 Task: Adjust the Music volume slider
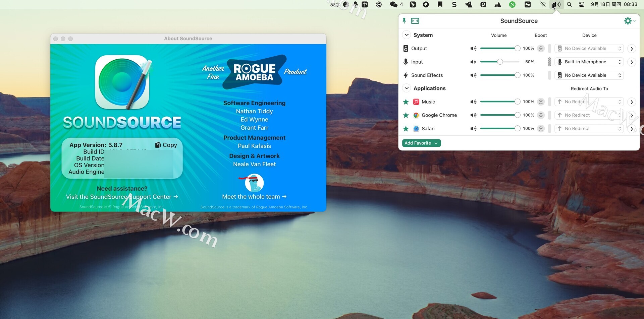point(500,102)
